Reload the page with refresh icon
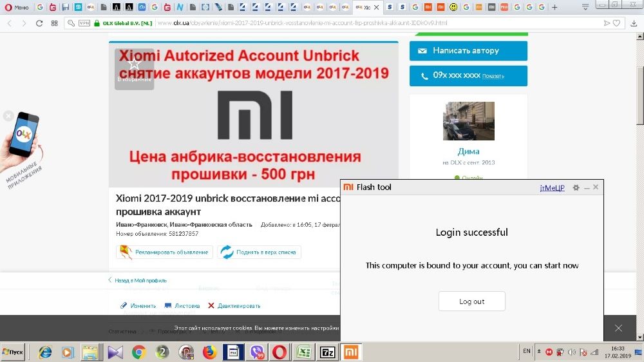 point(39,23)
